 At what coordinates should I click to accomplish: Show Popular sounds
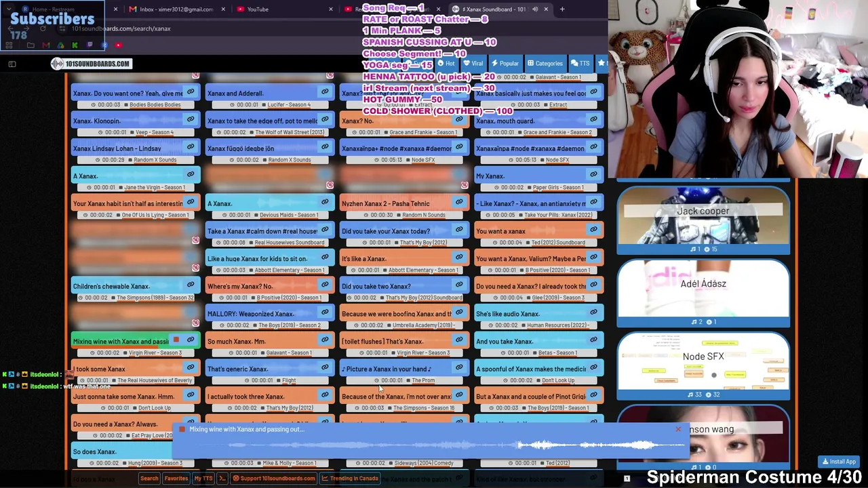[x=505, y=64]
